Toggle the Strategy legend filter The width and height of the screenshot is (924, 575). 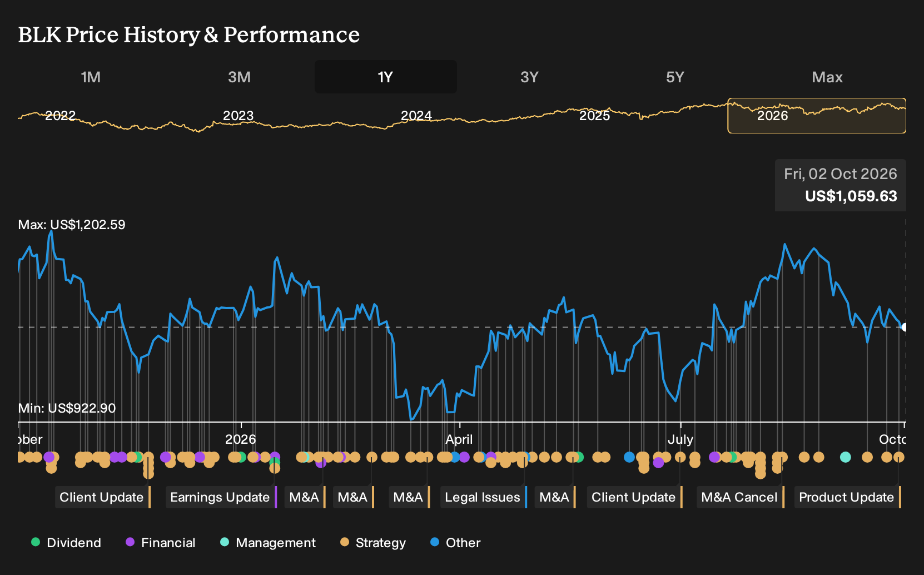(372, 543)
